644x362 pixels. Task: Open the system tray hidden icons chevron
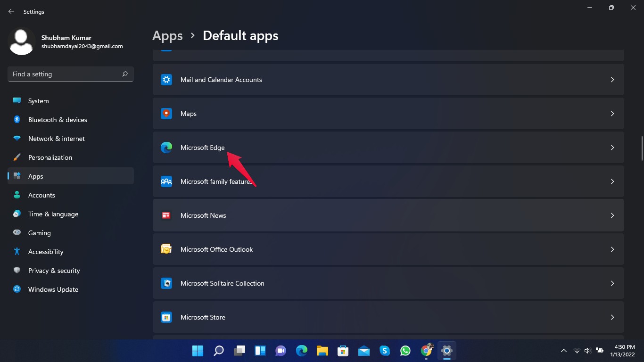[x=563, y=351]
